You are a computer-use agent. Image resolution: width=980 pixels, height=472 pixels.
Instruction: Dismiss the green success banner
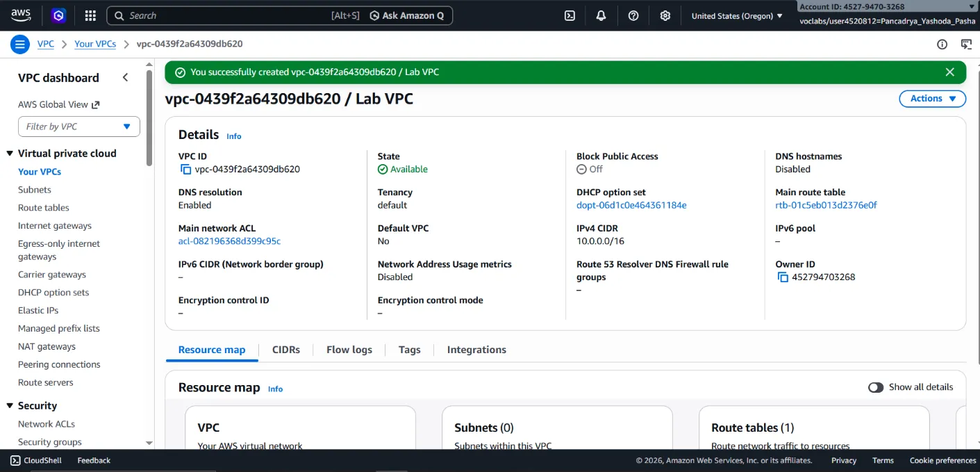[950, 72]
